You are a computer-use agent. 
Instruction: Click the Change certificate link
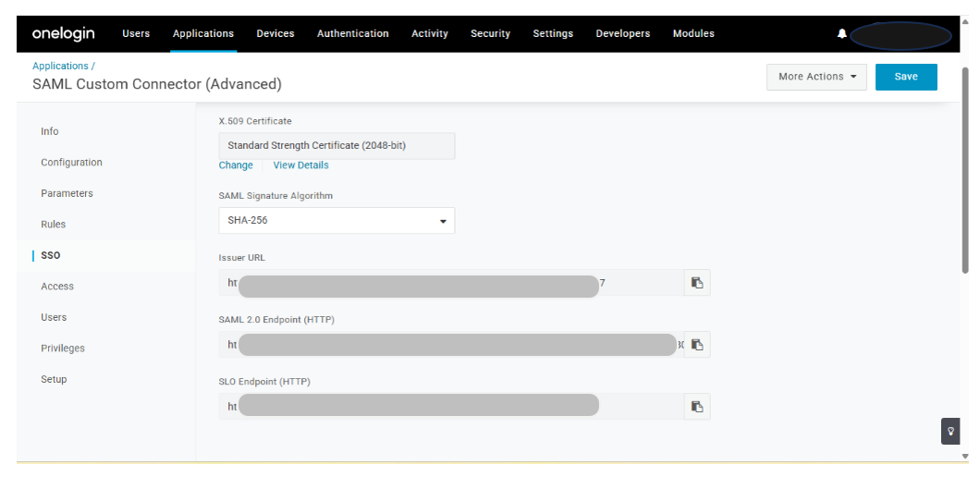(x=236, y=165)
